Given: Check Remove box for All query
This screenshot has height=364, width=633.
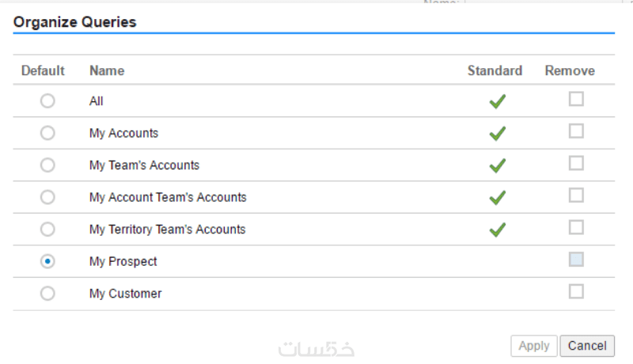Looking at the screenshot, I should (x=576, y=99).
